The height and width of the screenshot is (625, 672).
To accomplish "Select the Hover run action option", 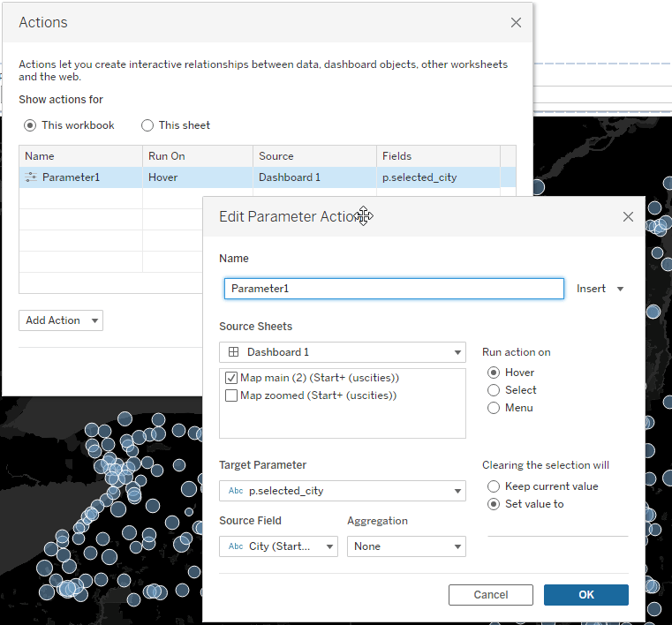I will [494, 373].
